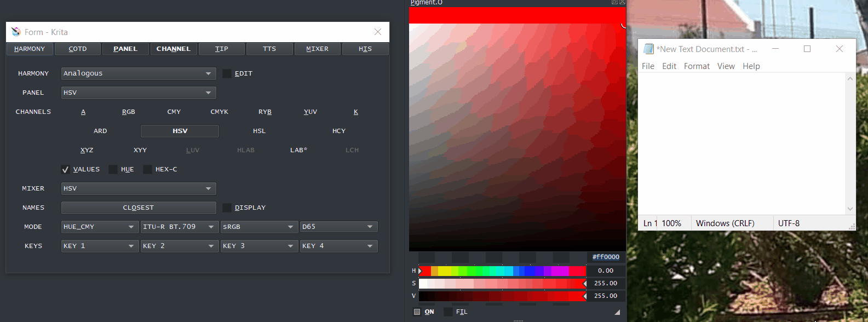Toggle the K channel button
This screenshot has height=322, width=868.
[x=356, y=112]
